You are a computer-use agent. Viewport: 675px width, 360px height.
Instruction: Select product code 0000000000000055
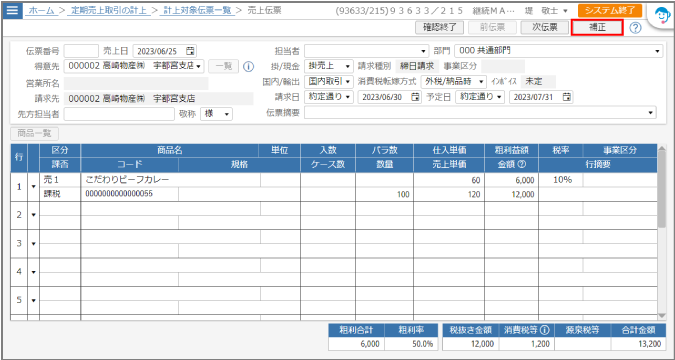point(119,194)
